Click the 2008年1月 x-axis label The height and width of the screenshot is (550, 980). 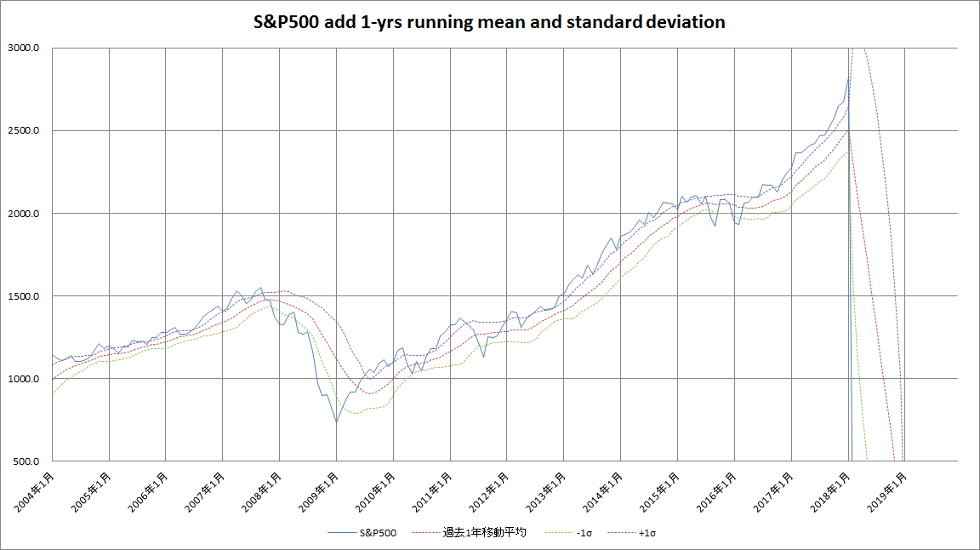(262, 493)
